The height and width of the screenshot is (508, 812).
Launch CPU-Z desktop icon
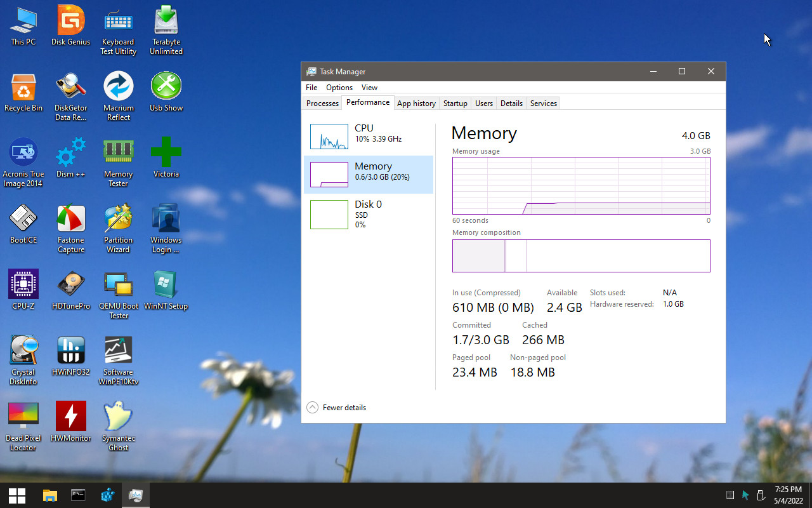tap(23, 290)
